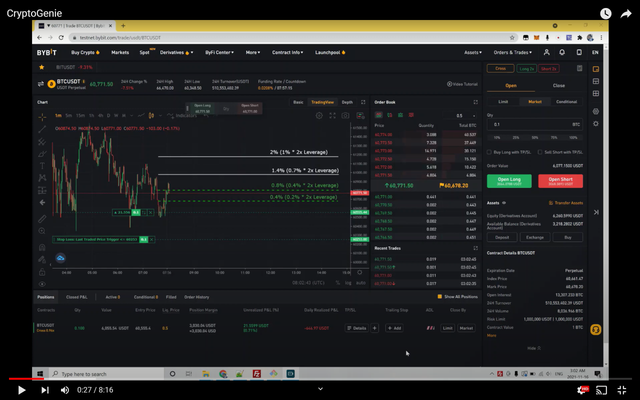Switch chart to Depth view
Screen dimensions: 640x400
point(347,102)
